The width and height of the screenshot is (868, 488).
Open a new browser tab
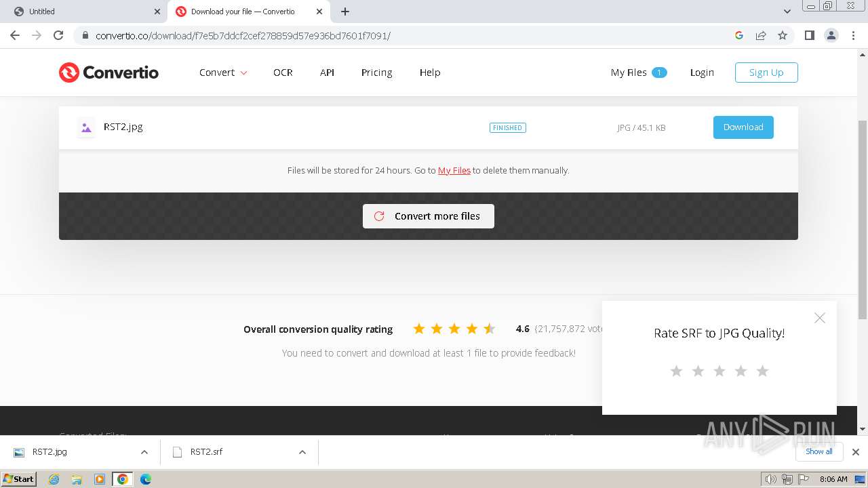click(x=345, y=12)
